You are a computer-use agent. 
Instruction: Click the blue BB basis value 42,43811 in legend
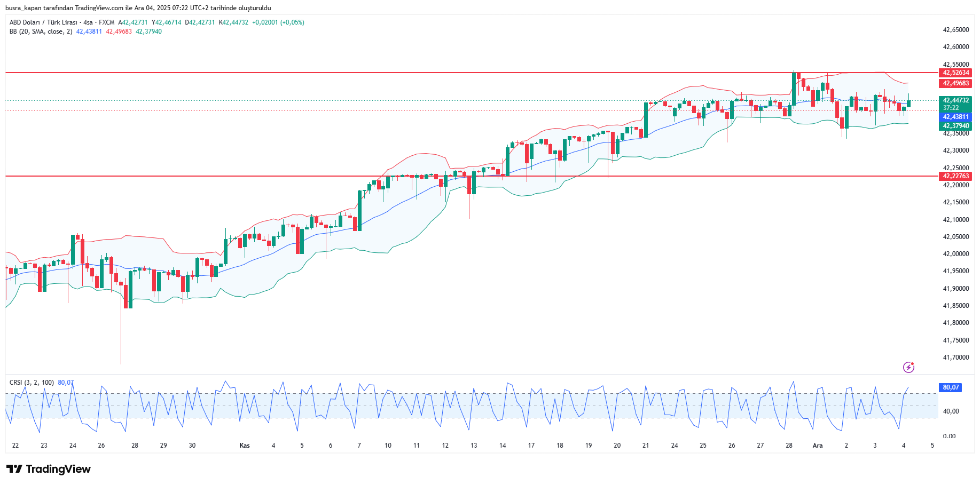point(89,31)
